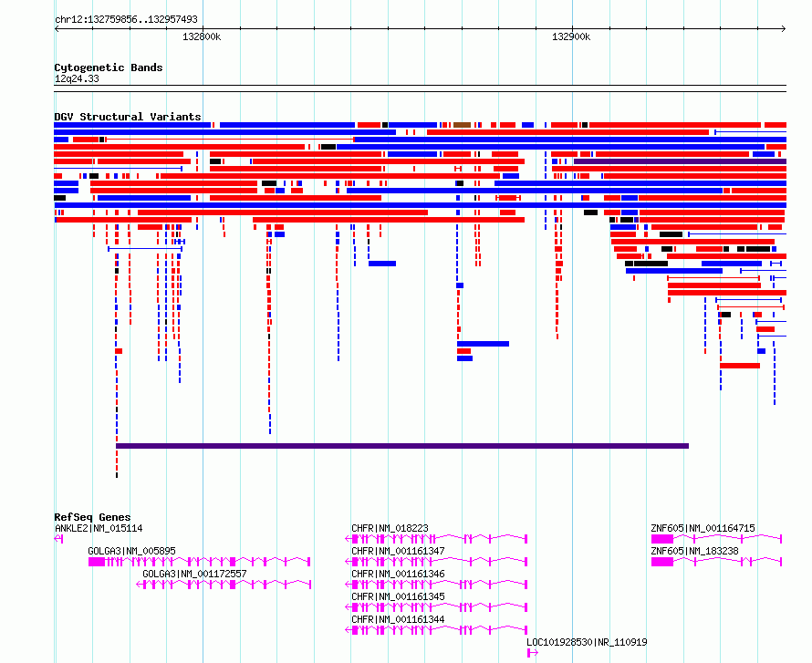Open the ZNF605|NM_001164715 transcript label
The height and width of the screenshot is (663, 812).
[703, 528]
